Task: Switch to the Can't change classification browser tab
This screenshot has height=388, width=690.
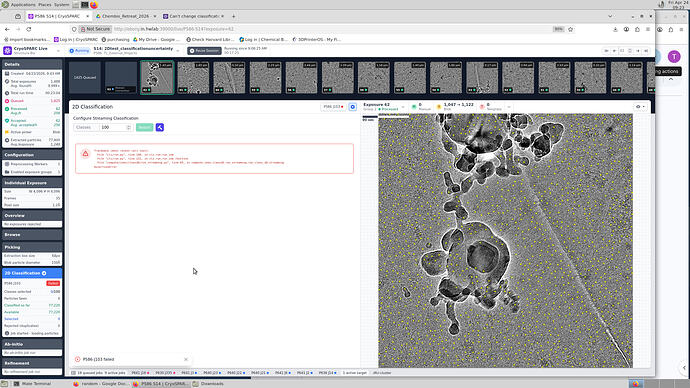Action: coord(194,16)
